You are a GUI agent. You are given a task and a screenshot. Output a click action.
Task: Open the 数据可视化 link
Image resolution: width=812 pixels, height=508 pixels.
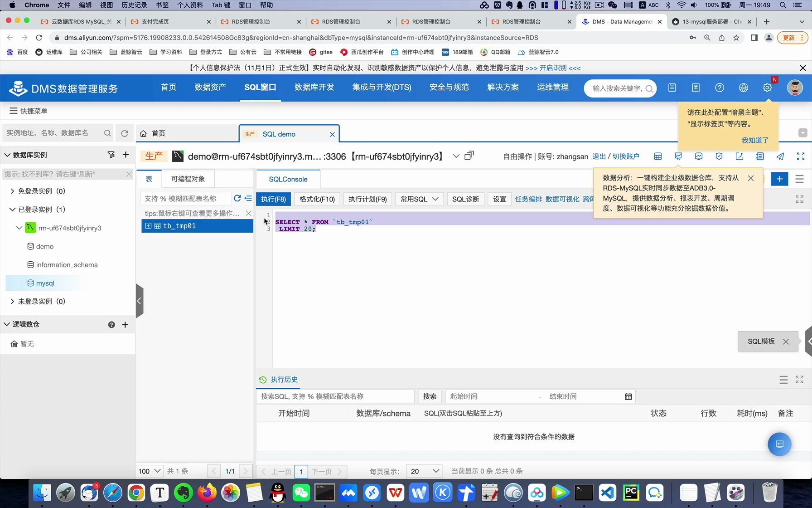[562, 199]
